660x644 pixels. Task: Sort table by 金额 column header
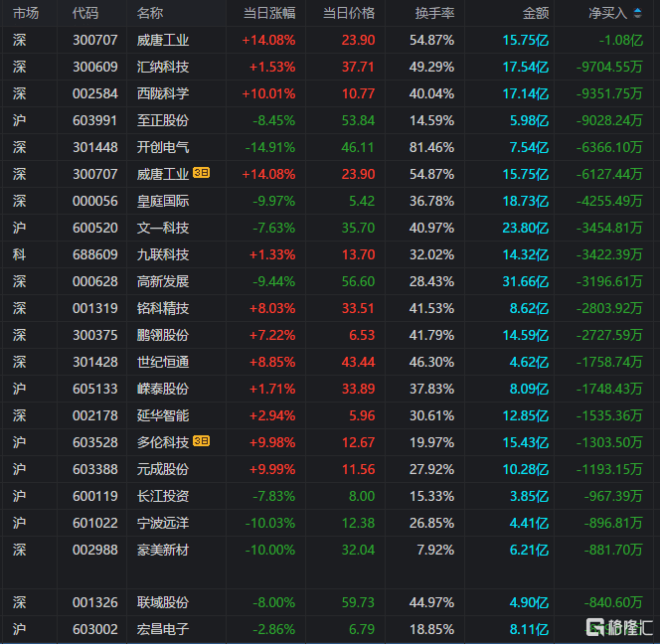(536, 14)
